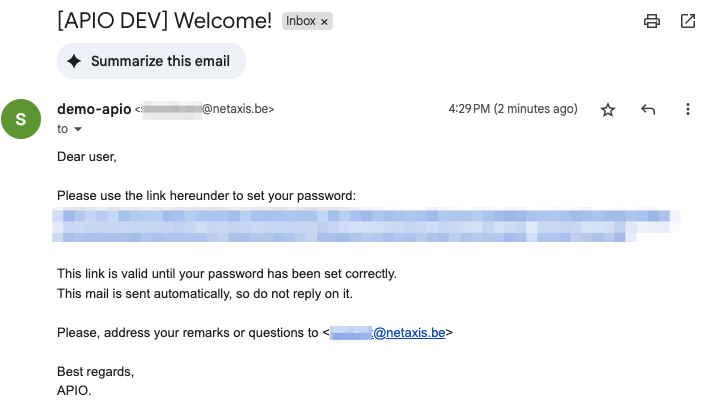Click the 4:29 PM timestamp
The height and width of the screenshot is (405, 717).
coord(513,109)
